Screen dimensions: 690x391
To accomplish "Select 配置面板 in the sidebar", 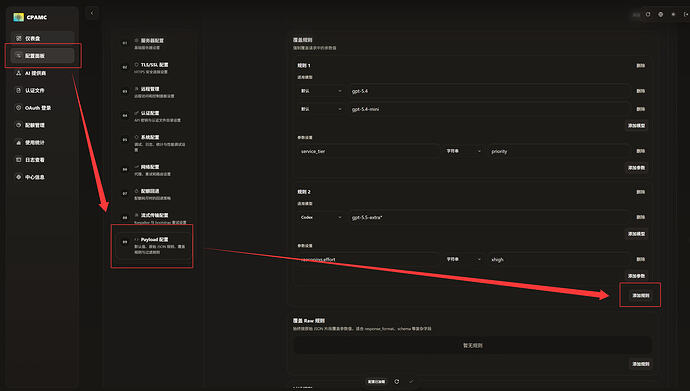I will (x=42, y=55).
